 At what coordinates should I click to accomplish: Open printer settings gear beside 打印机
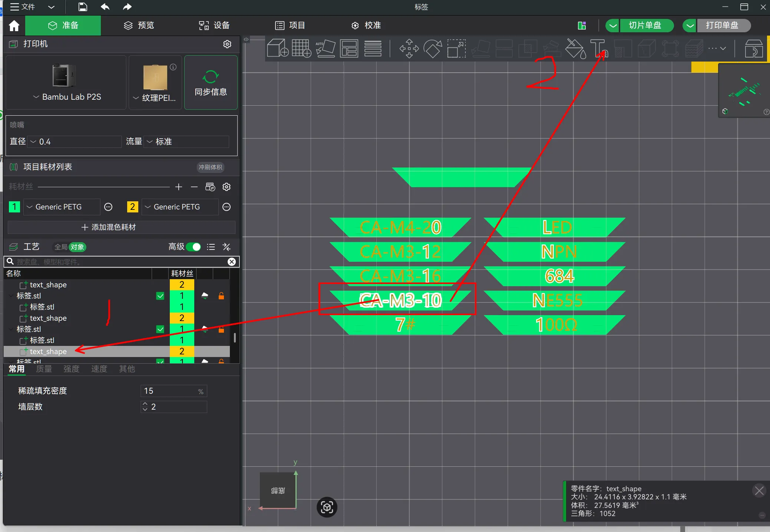tap(227, 44)
